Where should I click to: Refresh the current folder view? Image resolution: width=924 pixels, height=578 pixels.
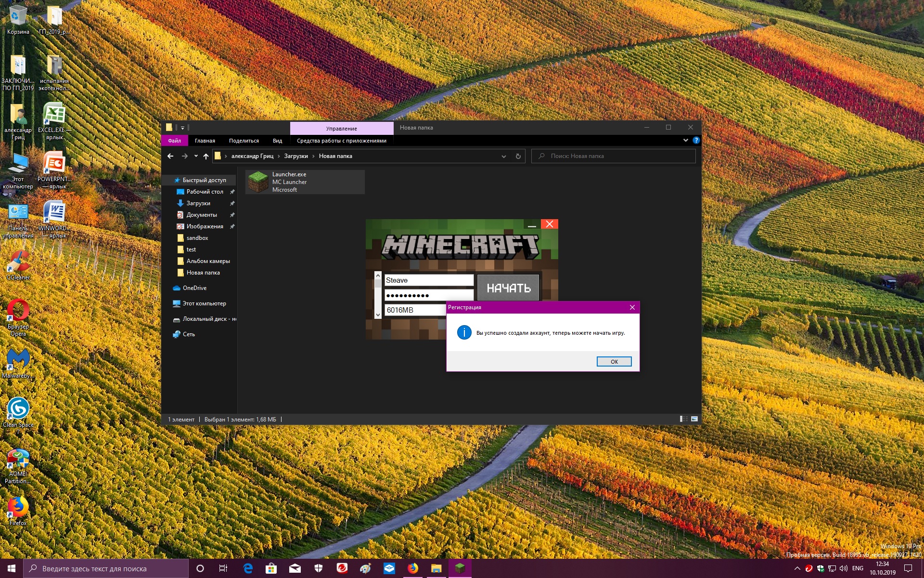(x=518, y=156)
